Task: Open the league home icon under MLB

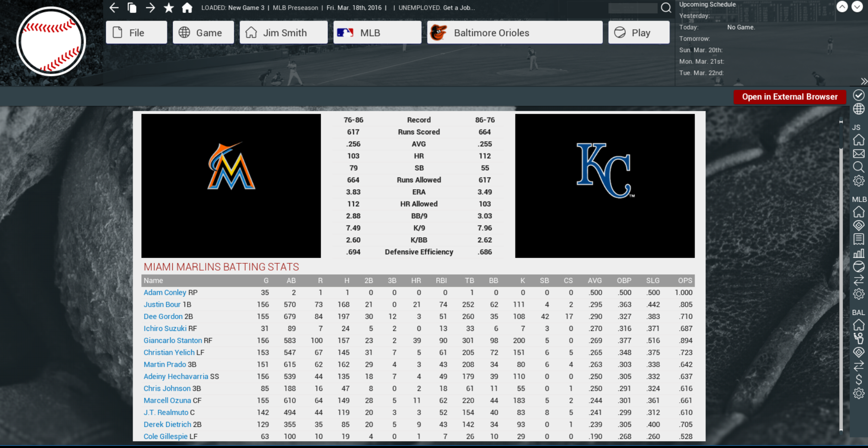Action: coord(858,212)
